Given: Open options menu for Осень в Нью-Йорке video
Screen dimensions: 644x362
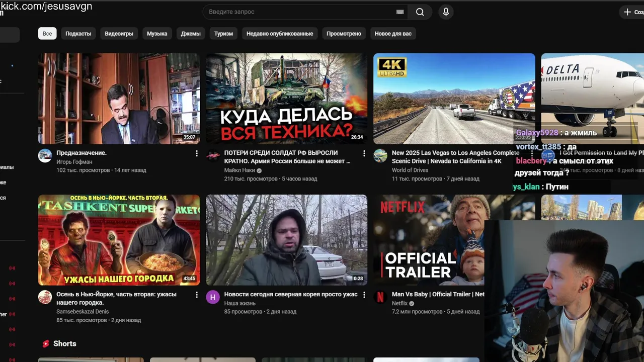Looking at the screenshot, I should click(197, 295).
